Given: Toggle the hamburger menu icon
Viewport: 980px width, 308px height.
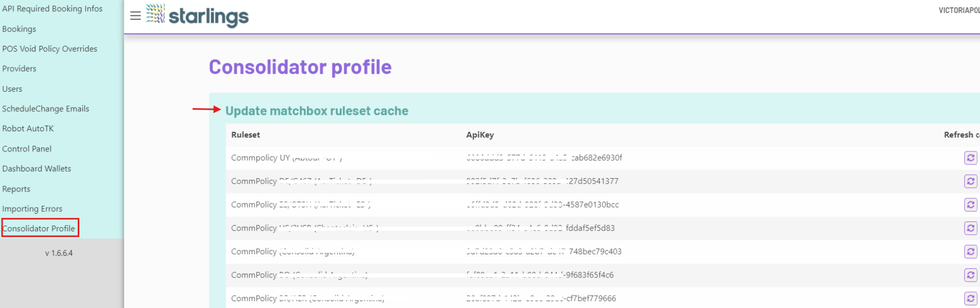Looking at the screenshot, I should tap(135, 15).
